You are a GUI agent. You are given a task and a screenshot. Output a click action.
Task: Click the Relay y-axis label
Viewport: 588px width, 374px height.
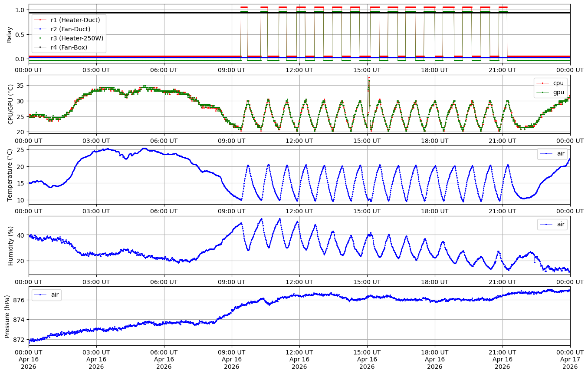tap(10, 34)
